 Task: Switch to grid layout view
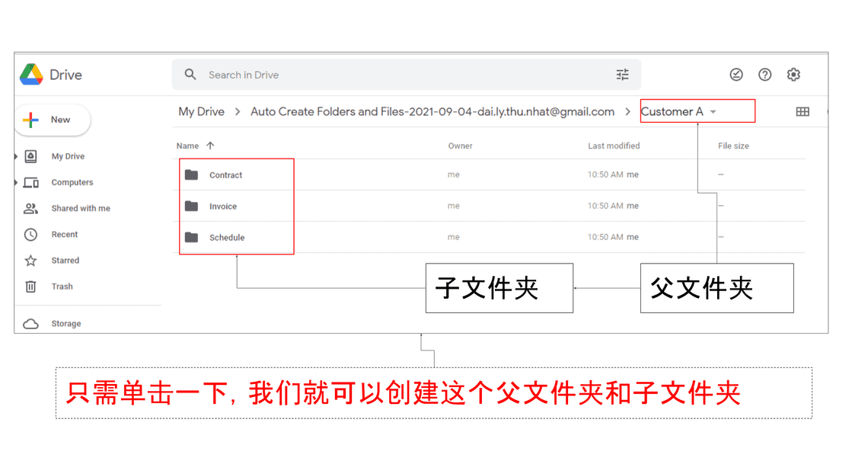click(x=802, y=112)
